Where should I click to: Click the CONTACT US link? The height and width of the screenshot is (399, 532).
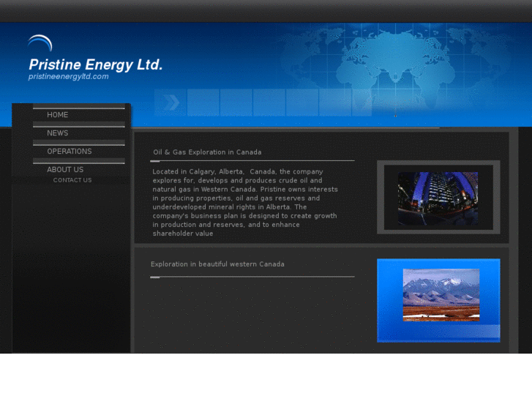point(72,180)
